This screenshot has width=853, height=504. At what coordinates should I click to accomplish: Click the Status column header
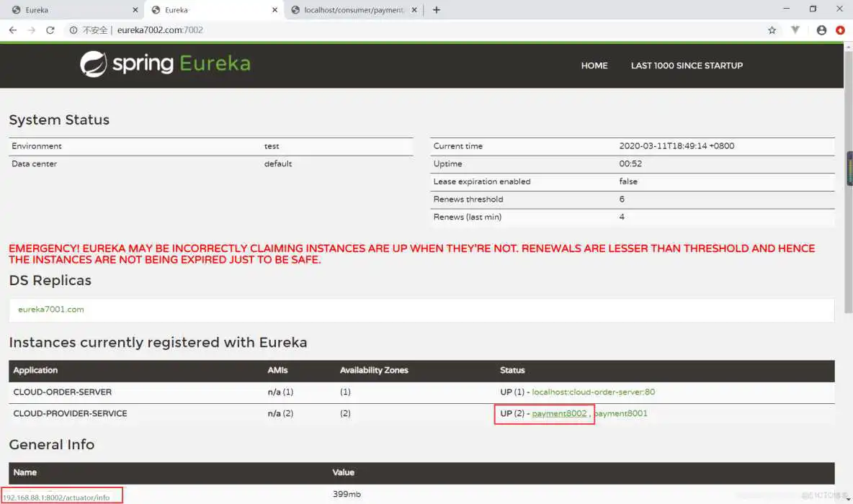tap(512, 370)
